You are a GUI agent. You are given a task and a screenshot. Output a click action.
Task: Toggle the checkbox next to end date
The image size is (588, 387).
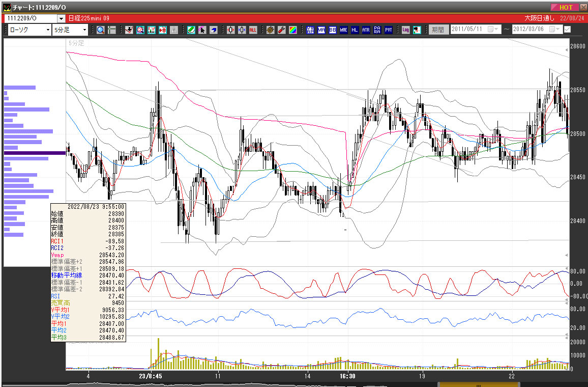pos(567,29)
